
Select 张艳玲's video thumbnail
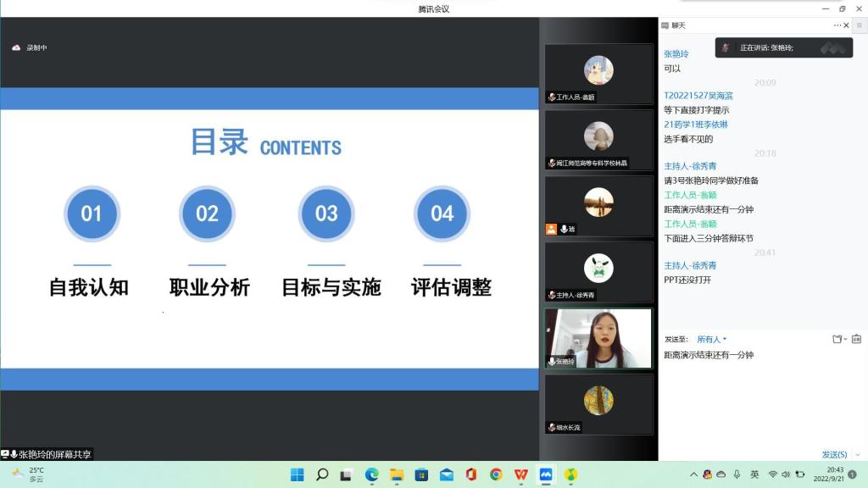(x=598, y=338)
